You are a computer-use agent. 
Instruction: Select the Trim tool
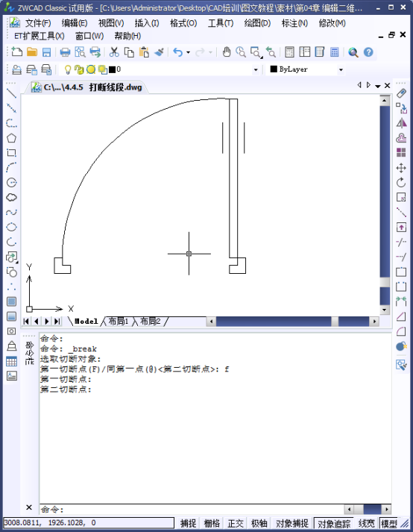point(401,242)
